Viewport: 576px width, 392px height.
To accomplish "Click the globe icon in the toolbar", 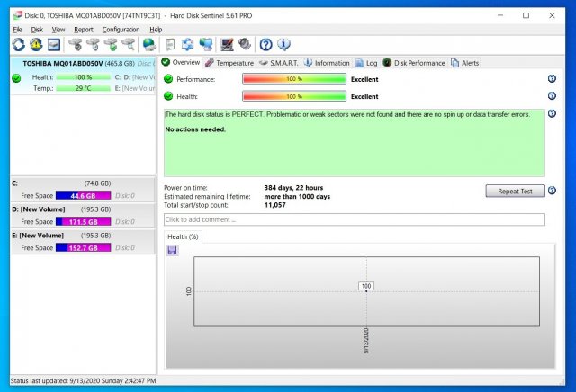I will coord(148,44).
